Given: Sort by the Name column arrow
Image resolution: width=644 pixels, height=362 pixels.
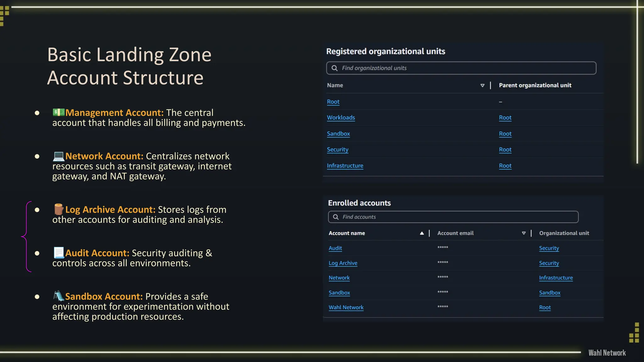Looking at the screenshot, I should point(482,85).
